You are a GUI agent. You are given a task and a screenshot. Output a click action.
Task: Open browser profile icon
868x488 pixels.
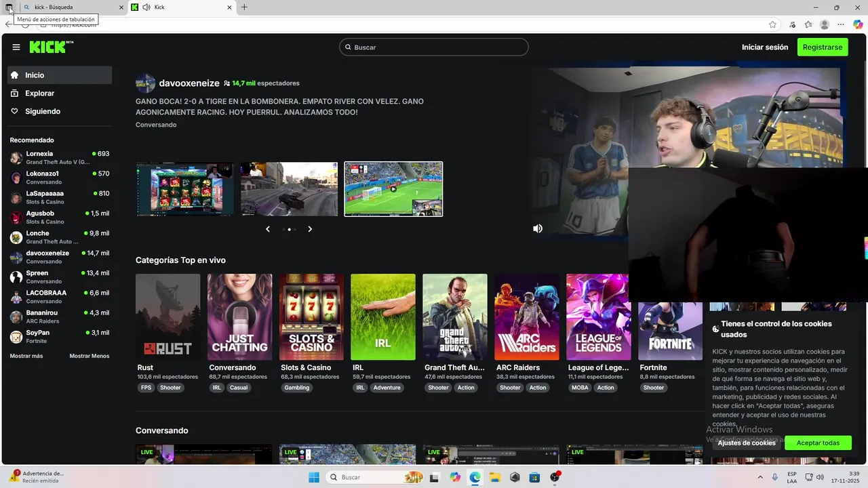pos(825,24)
